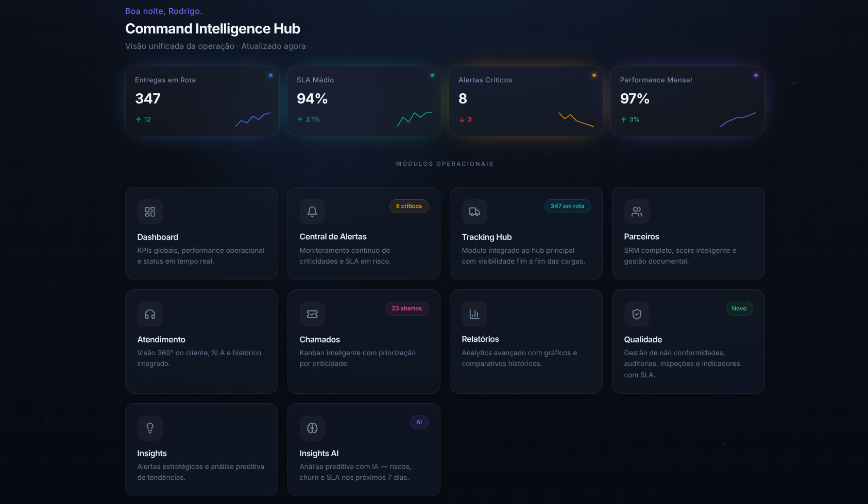
Task: Select the Alertas Críticos KPI card
Action: [525, 101]
